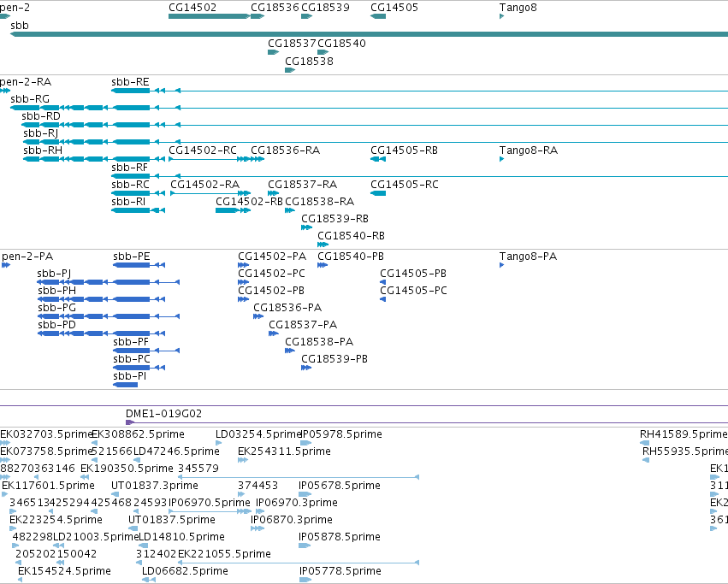
Task: Click the CG14502 gene bar
Action: coord(209,16)
